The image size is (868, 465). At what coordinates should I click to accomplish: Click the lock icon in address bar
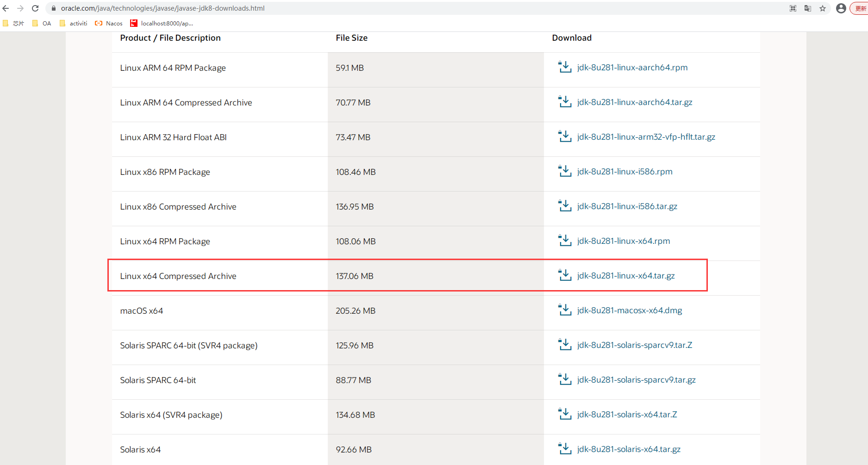click(x=53, y=8)
